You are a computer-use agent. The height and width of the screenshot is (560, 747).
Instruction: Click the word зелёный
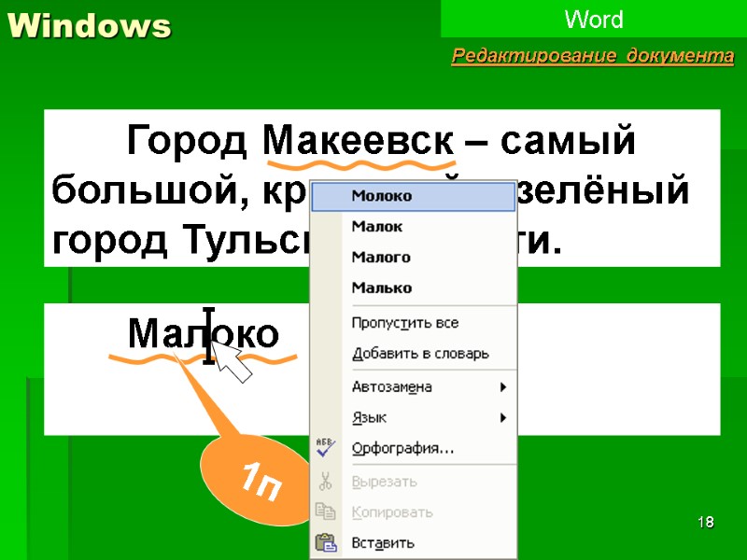tap(603, 190)
